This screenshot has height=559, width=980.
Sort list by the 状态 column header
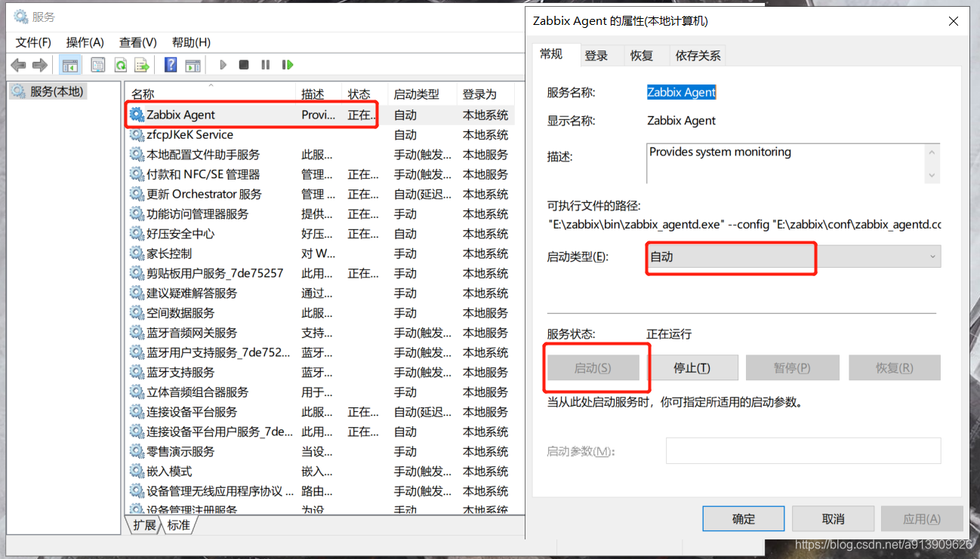pos(365,94)
